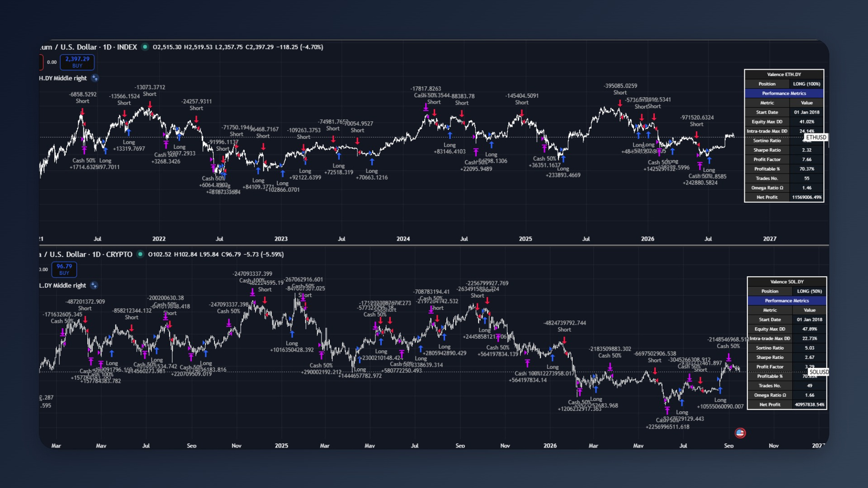
Task: Click the ETH trades number value '55'
Action: point(806,178)
